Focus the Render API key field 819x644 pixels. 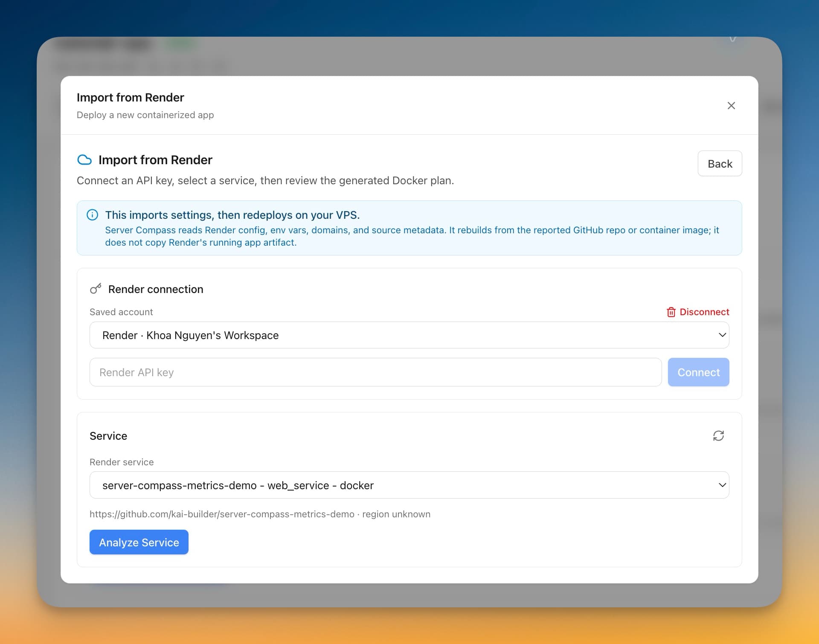coord(375,372)
